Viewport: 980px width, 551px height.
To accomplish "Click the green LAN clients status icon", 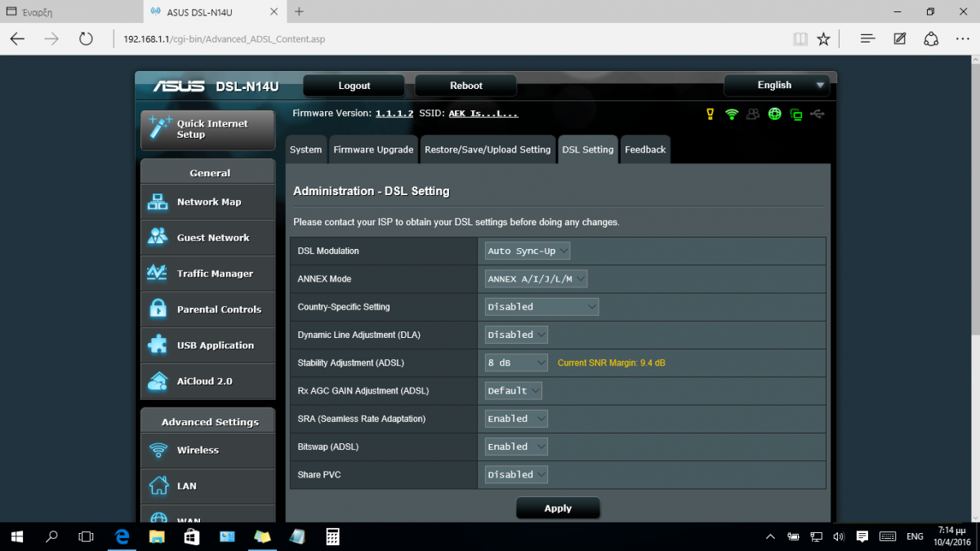I will 796,114.
